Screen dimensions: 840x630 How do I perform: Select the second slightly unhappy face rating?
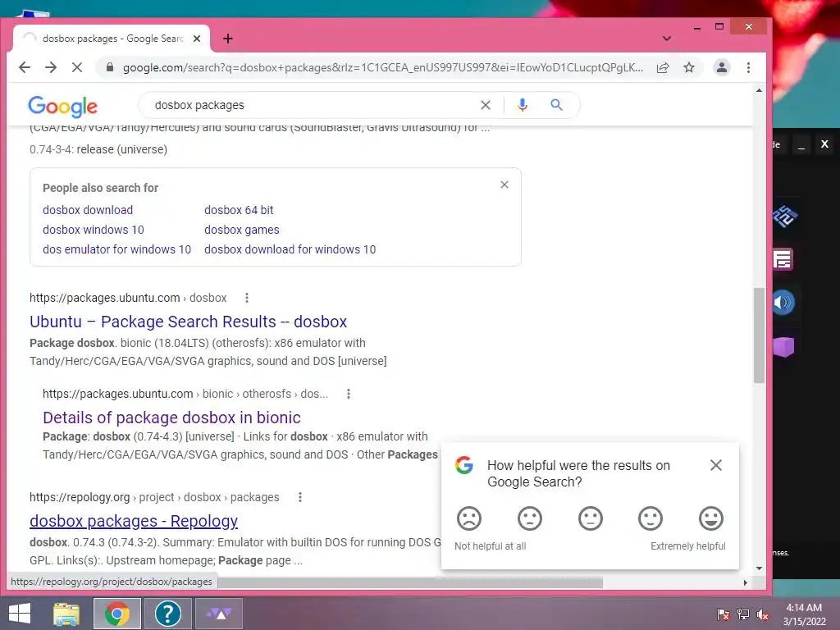pyautogui.click(x=529, y=518)
